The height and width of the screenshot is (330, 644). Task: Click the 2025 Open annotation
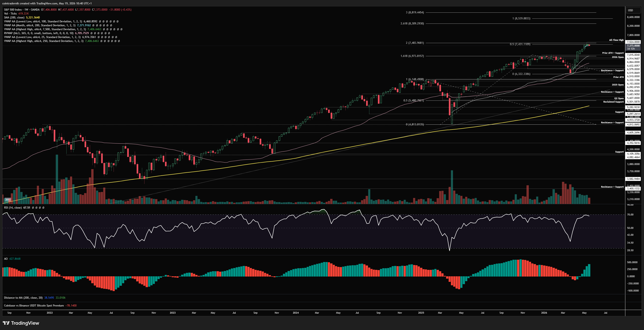tap(618, 85)
